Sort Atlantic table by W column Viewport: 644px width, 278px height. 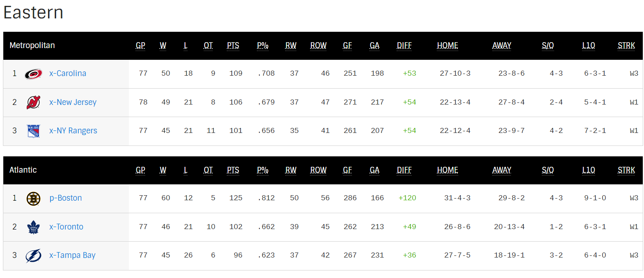(x=163, y=170)
